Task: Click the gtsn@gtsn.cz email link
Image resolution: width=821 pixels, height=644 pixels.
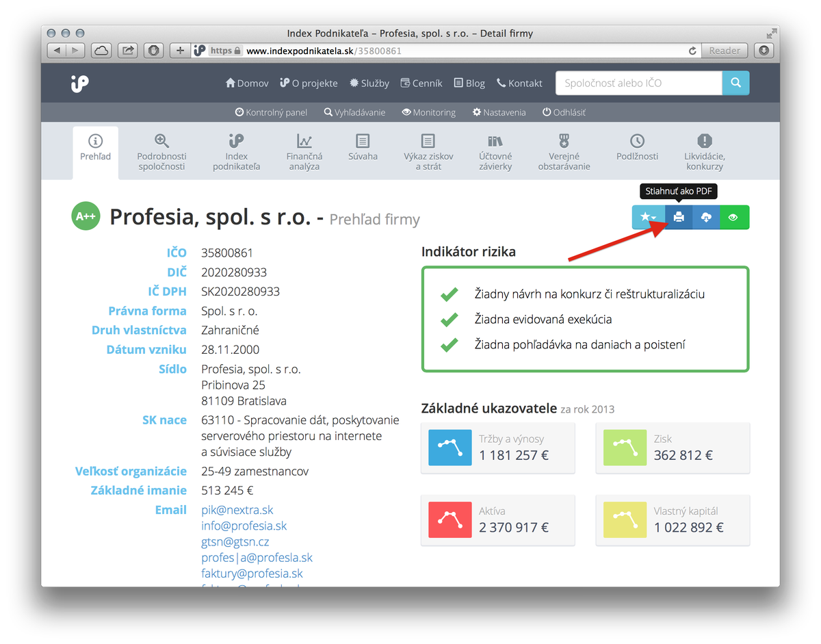Action: (235, 542)
